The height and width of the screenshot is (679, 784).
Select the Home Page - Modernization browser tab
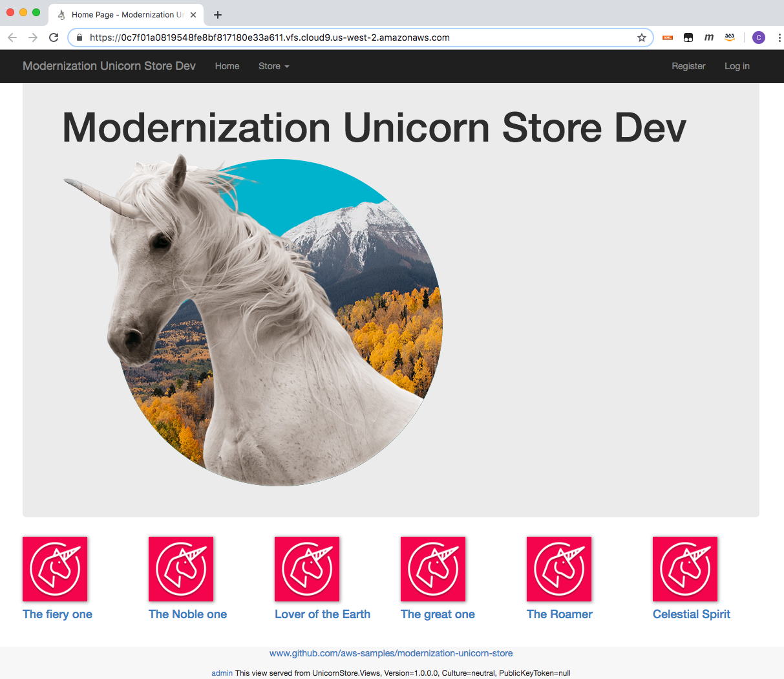coord(126,15)
